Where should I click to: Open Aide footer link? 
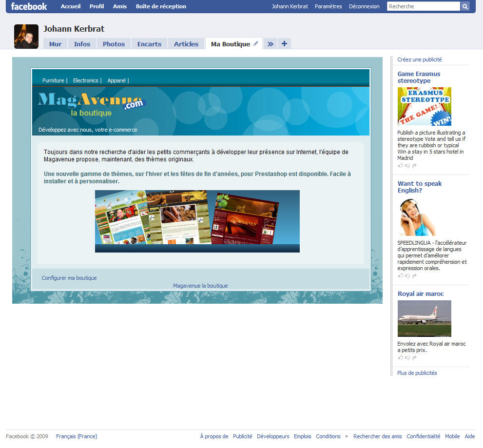tap(470, 436)
